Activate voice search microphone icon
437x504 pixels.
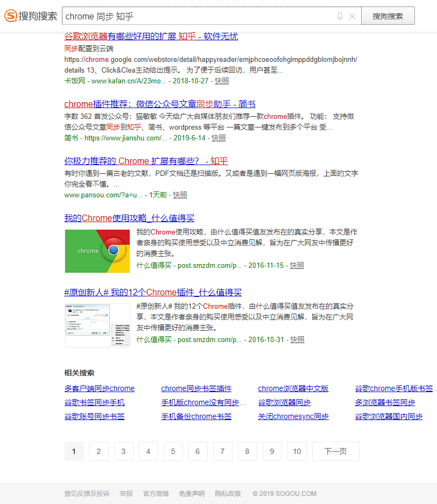[340, 16]
